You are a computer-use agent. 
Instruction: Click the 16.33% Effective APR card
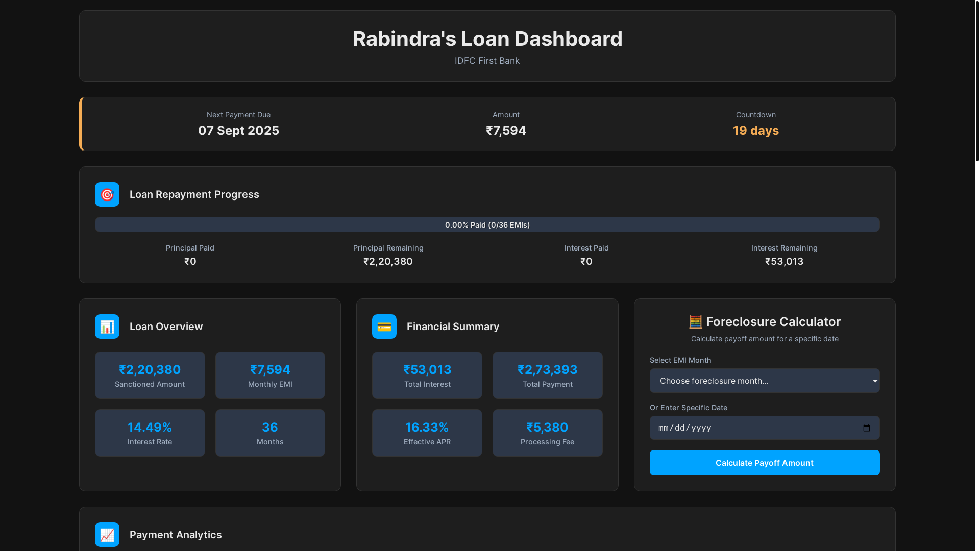(427, 433)
